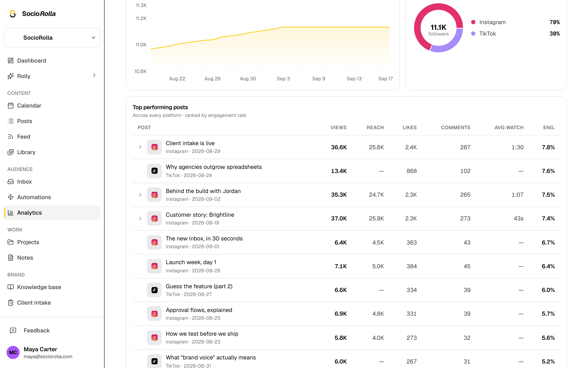Open the Library section
The width and height of the screenshot is (588, 368).
(52, 152)
